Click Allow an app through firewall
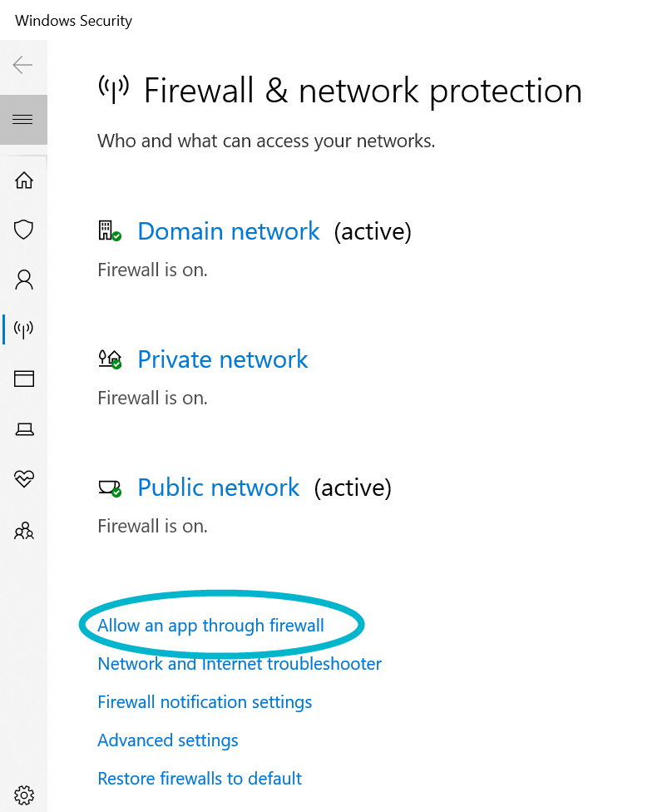Viewport: 672px width, 812px height. [x=210, y=626]
